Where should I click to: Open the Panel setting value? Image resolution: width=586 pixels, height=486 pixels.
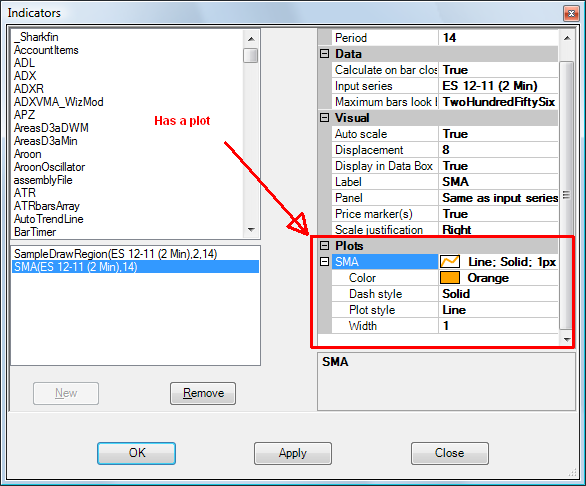pos(498,198)
